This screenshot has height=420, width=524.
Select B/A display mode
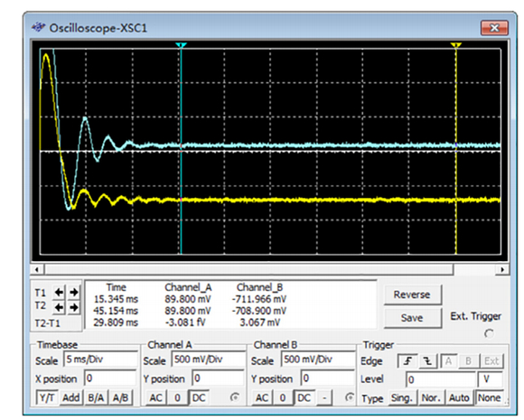tap(96, 397)
